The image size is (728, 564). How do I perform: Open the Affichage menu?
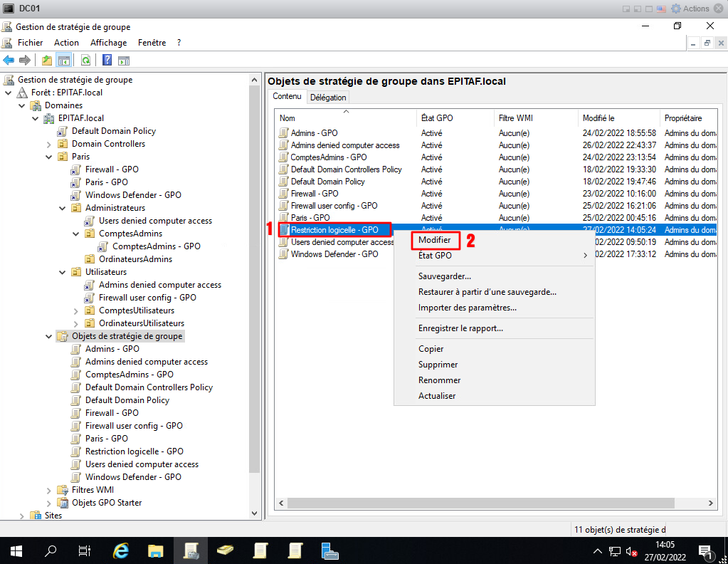[108, 43]
